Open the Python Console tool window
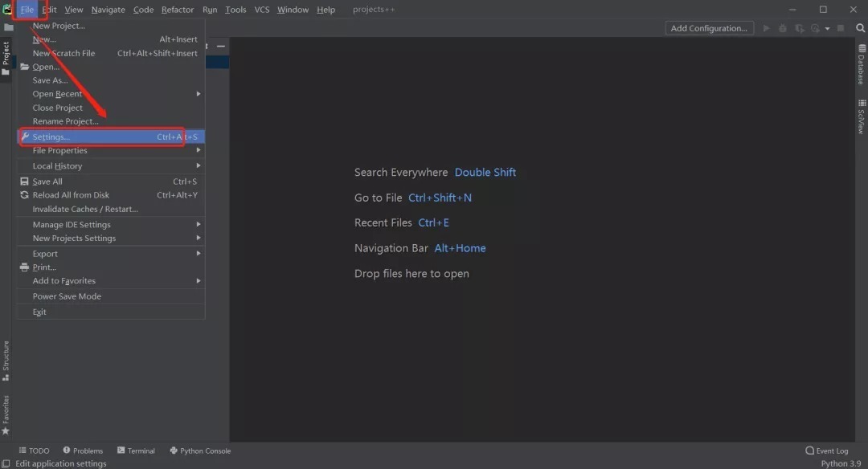 [199, 451]
